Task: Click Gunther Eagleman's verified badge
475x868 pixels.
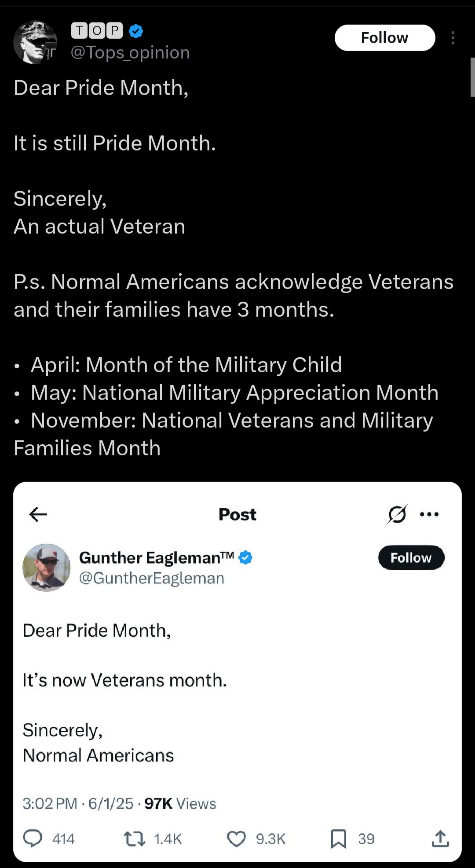Action: [245, 558]
